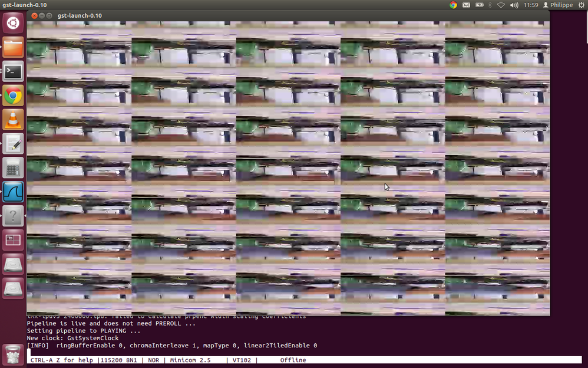Image resolution: width=588 pixels, height=368 pixels.
Task: Close the gst-launch-0.10 window
Action: [35, 15]
